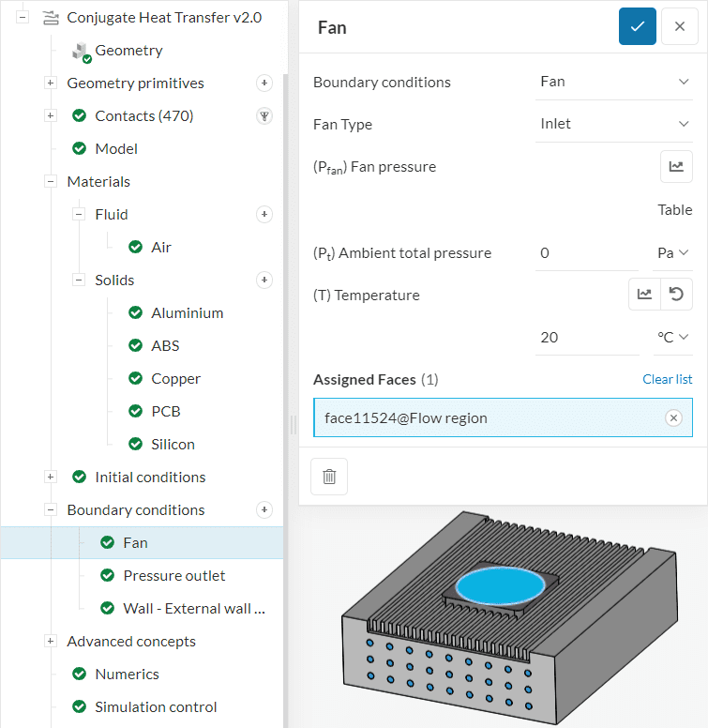Collapse the Materials tree section
This screenshot has width=708, height=728.
point(51,182)
